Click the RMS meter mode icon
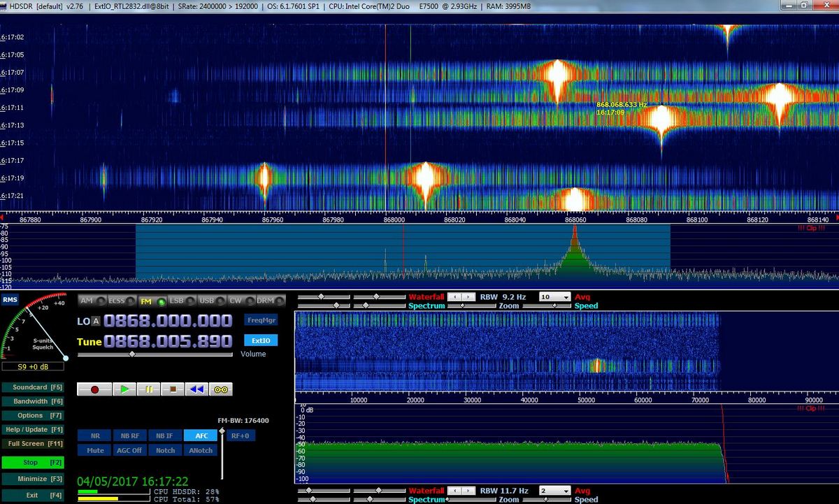 10,300
